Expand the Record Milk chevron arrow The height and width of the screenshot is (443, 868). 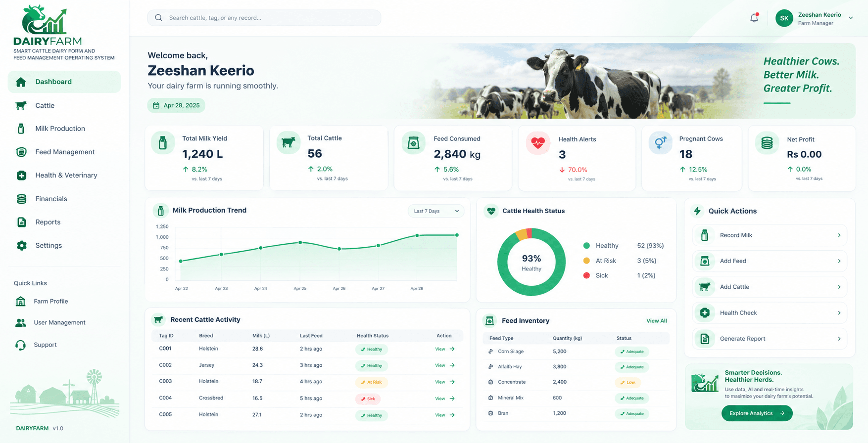tap(839, 235)
